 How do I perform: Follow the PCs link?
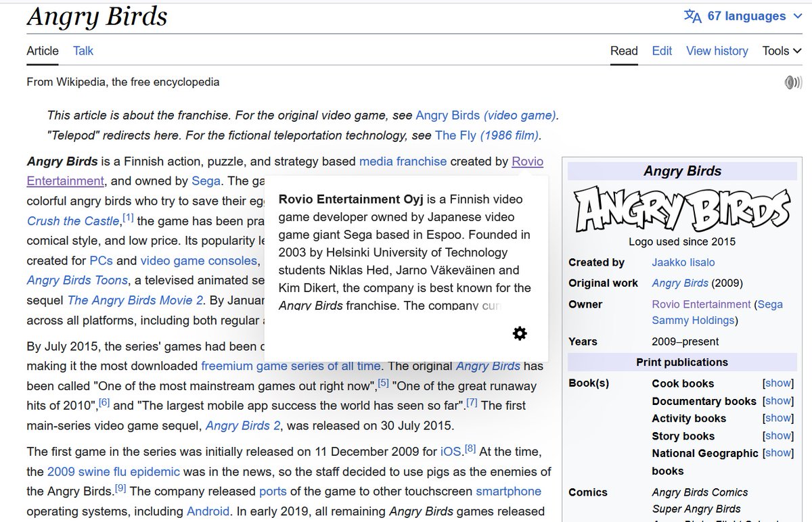(x=101, y=260)
